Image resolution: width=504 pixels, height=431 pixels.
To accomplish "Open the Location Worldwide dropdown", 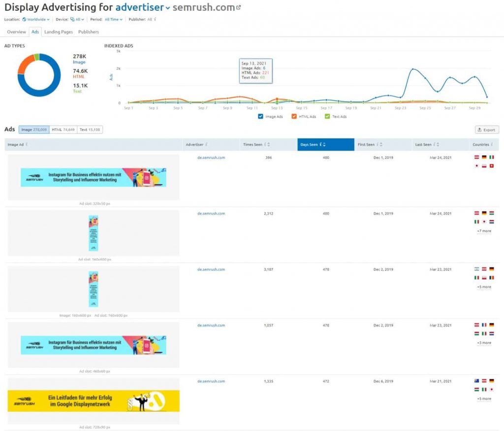I will (36, 20).
